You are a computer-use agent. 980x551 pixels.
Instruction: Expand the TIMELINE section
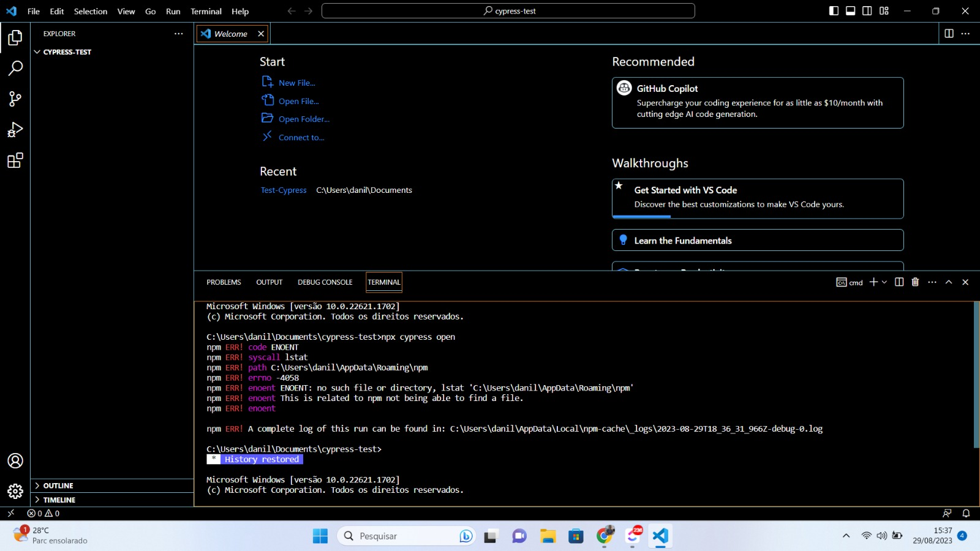(x=112, y=500)
